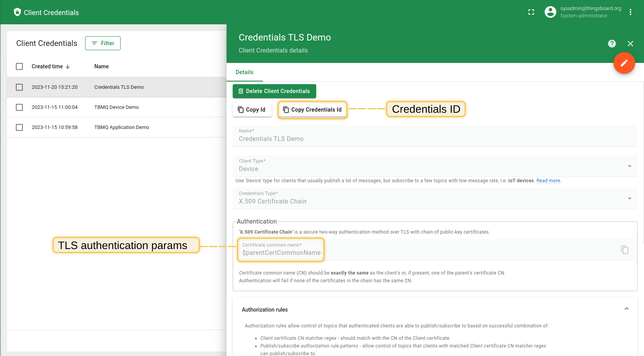The image size is (644, 356).
Task: Select the TBMQ Application Demo row name
Action: (x=122, y=127)
